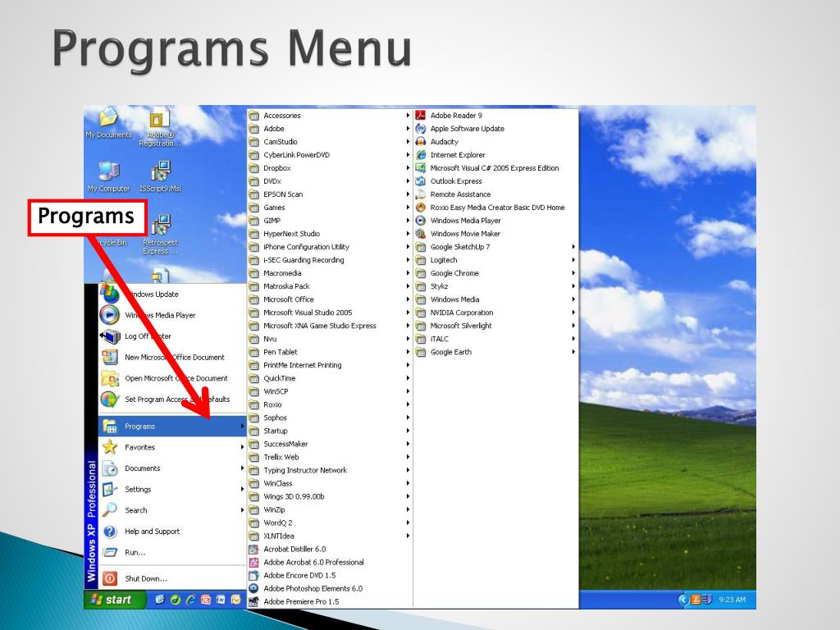Click the red Shut Down icon
840x630 pixels.
pyautogui.click(x=110, y=578)
